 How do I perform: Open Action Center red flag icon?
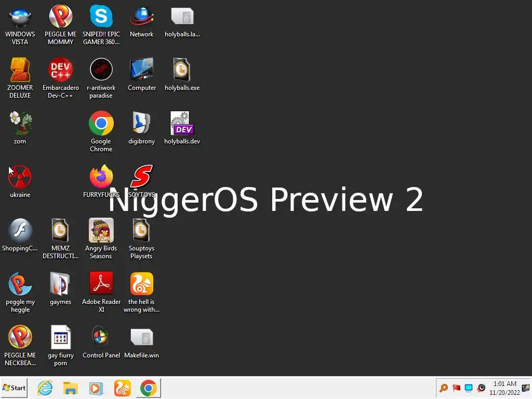456,388
